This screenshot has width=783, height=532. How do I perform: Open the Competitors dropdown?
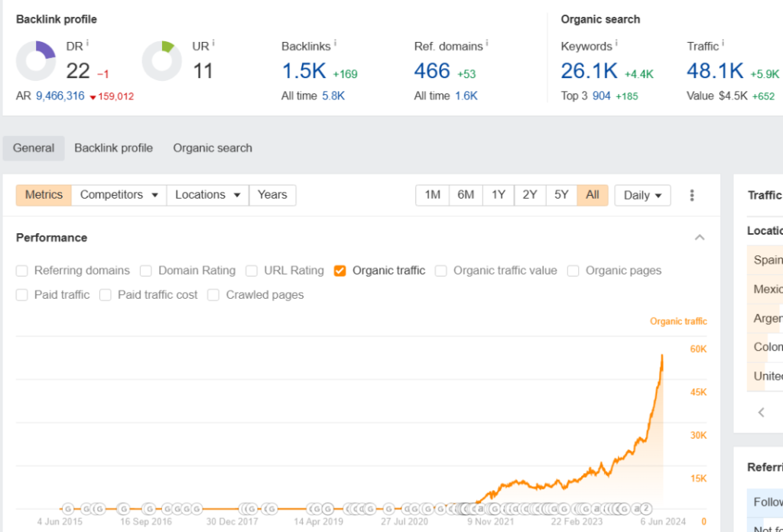(x=119, y=195)
